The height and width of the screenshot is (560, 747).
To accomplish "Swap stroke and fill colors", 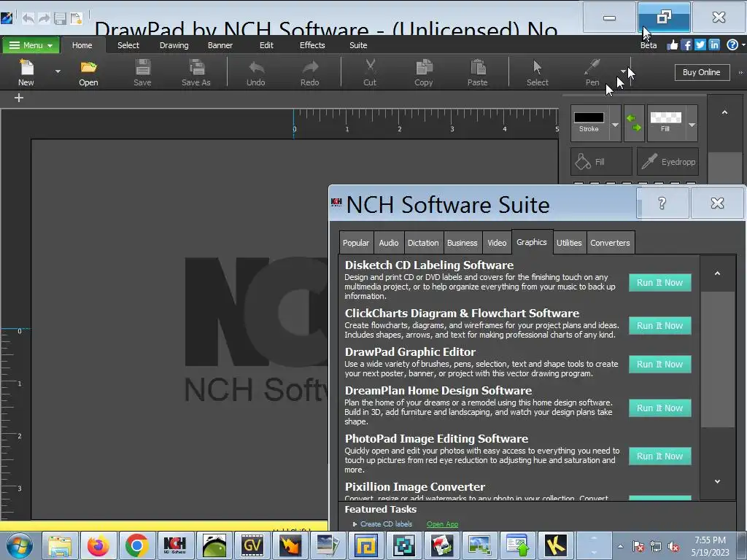I will [x=634, y=122].
